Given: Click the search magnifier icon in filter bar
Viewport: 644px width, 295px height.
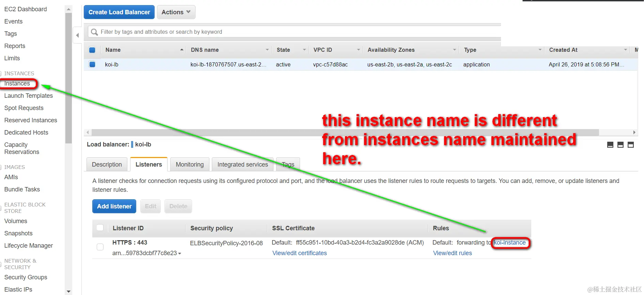Looking at the screenshot, I should pos(94,32).
